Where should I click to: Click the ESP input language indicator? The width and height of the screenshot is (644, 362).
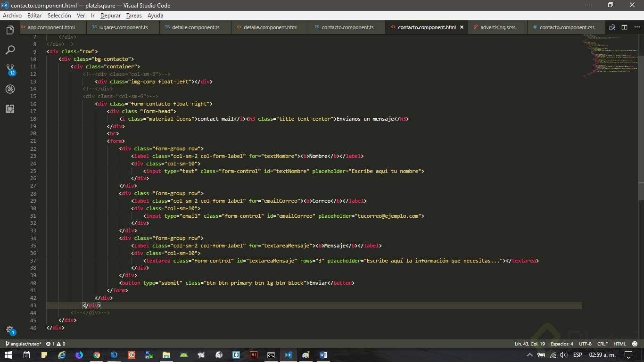click(578, 355)
